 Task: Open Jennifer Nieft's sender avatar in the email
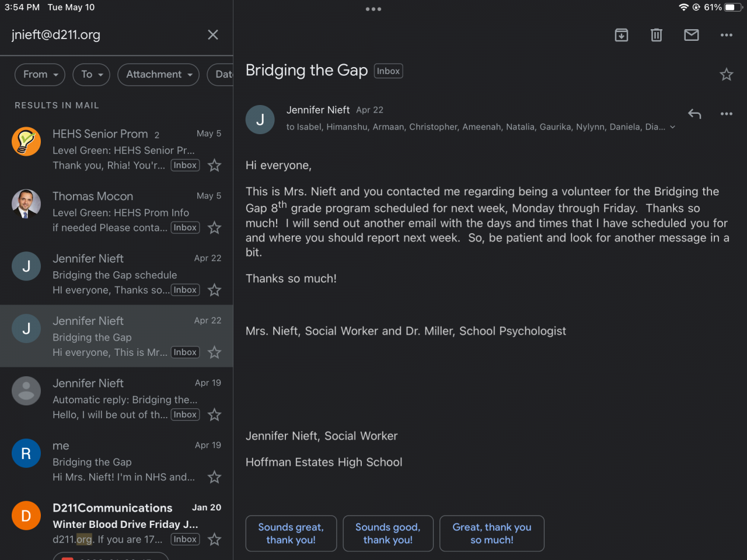[260, 120]
